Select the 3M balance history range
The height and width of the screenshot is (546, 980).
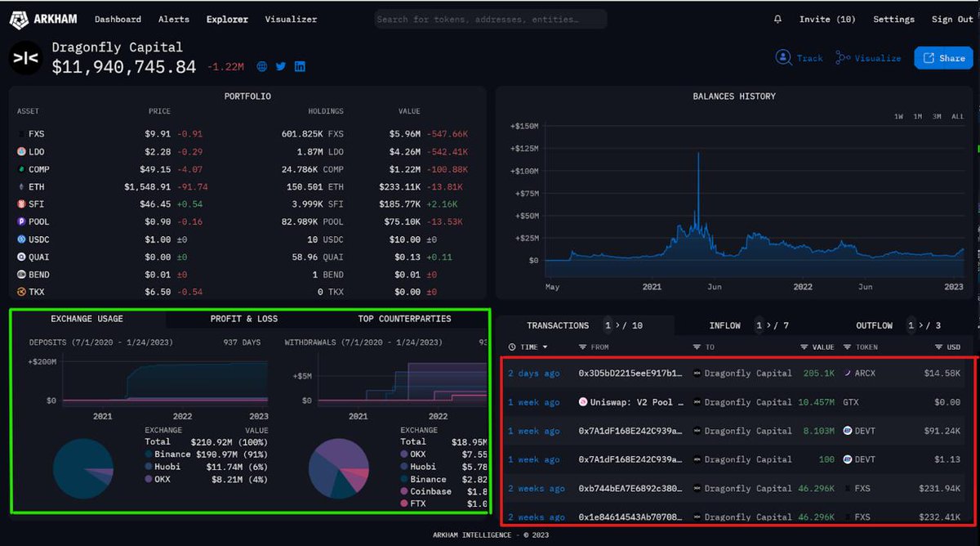click(937, 117)
